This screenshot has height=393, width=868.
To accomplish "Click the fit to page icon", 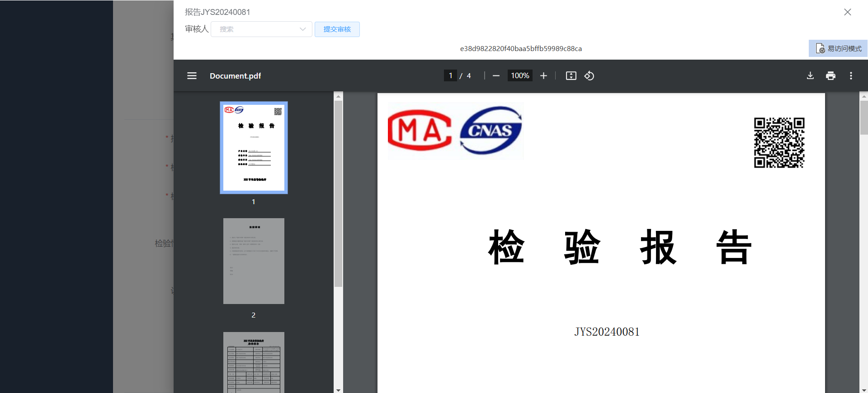I will click(571, 76).
